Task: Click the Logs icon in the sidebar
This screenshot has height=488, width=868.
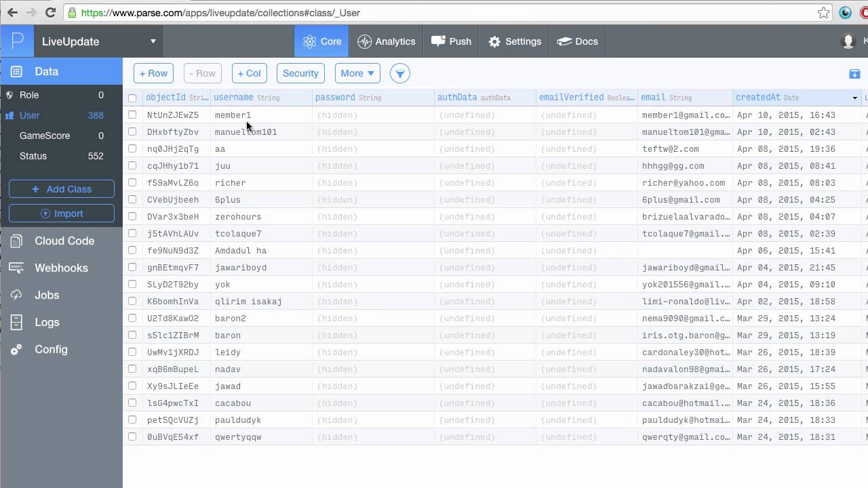Action: coord(16,322)
